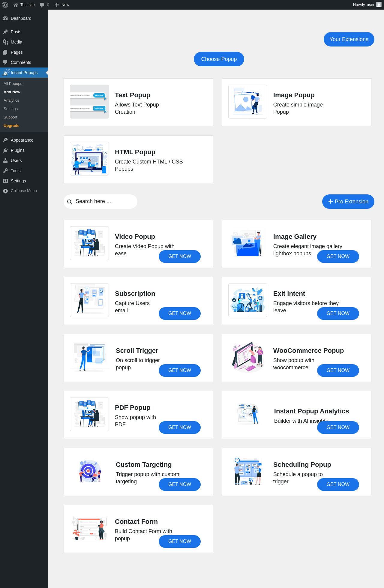Click the Users icon in sidebar
This screenshot has height=588, width=384.
5,160
